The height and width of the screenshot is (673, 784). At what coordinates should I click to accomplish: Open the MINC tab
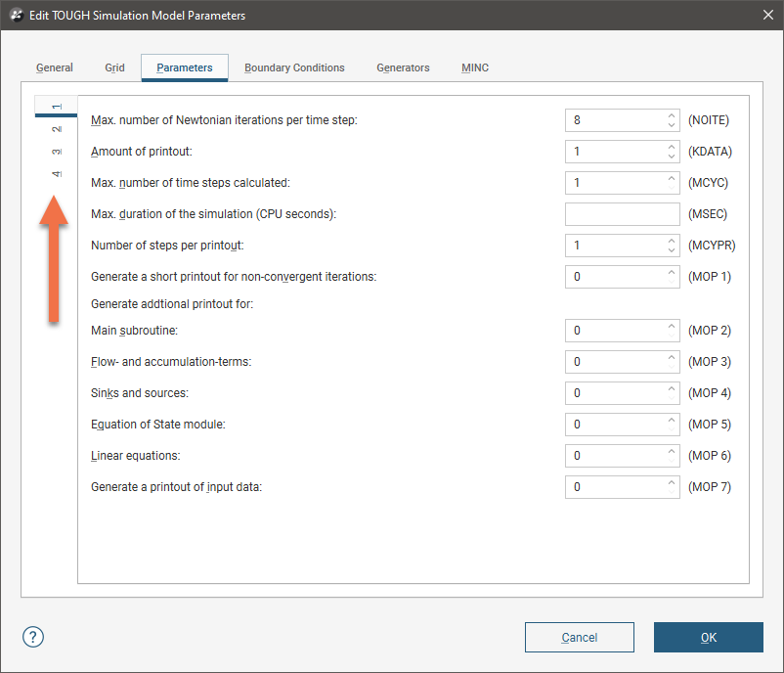click(475, 67)
